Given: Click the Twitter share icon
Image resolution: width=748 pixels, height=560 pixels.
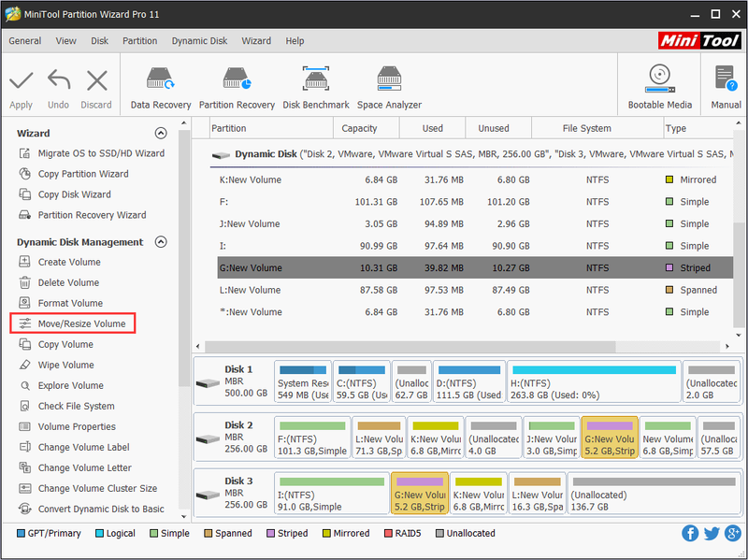Looking at the screenshot, I should [x=712, y=533].
